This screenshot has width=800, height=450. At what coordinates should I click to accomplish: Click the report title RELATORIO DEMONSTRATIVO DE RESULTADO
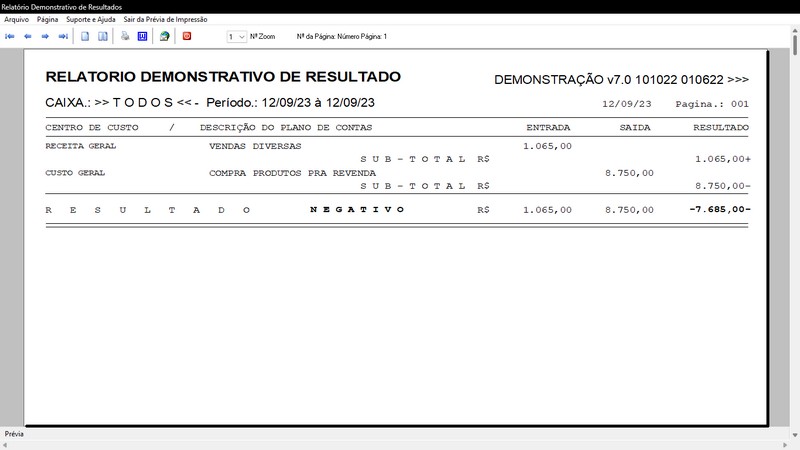coord(223,77)
